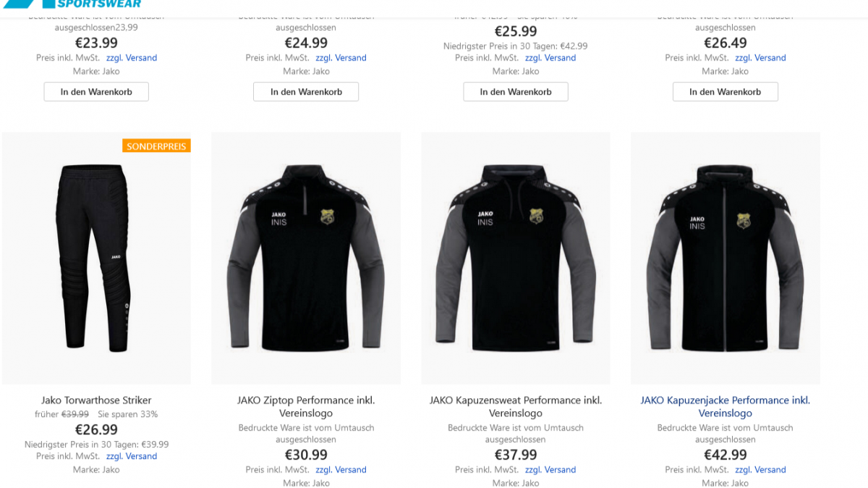Click zzgl. Versand link under €37.99 Kapuzensweat

(550, 470)
